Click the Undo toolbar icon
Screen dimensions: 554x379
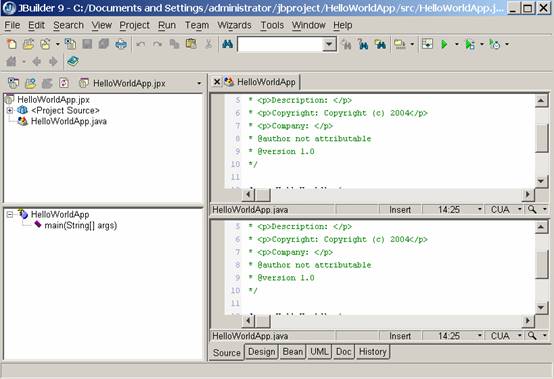141,44
